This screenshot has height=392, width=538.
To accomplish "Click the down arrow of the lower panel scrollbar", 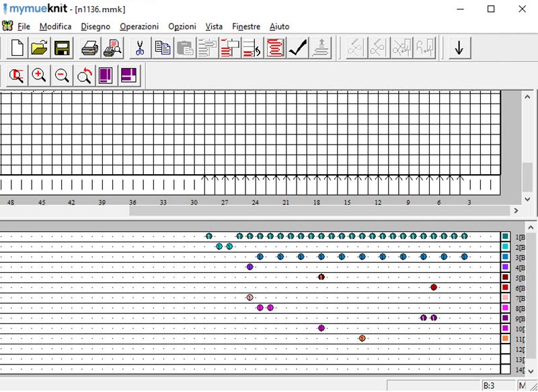I will (x=531, y=370).
